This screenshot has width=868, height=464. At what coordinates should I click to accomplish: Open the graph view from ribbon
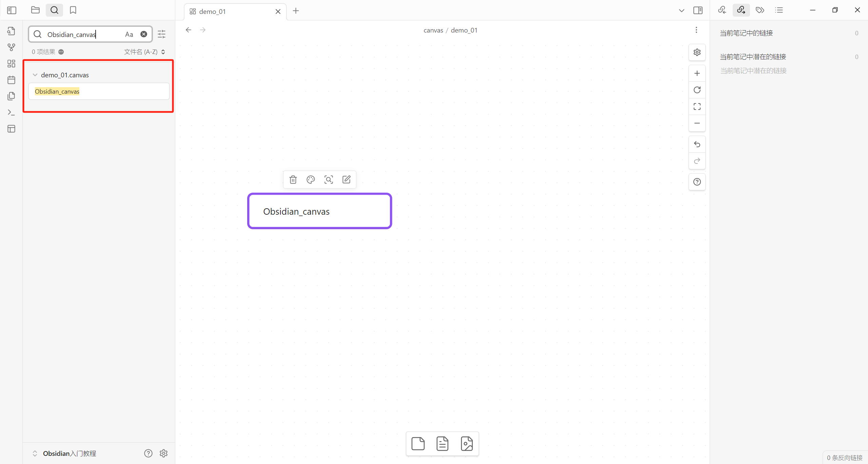click(x=11, y=47)
